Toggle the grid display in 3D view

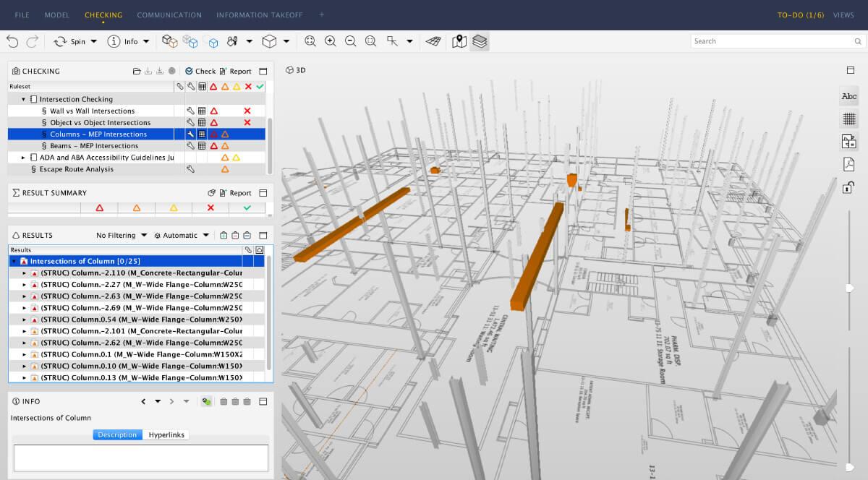point(848,119)
